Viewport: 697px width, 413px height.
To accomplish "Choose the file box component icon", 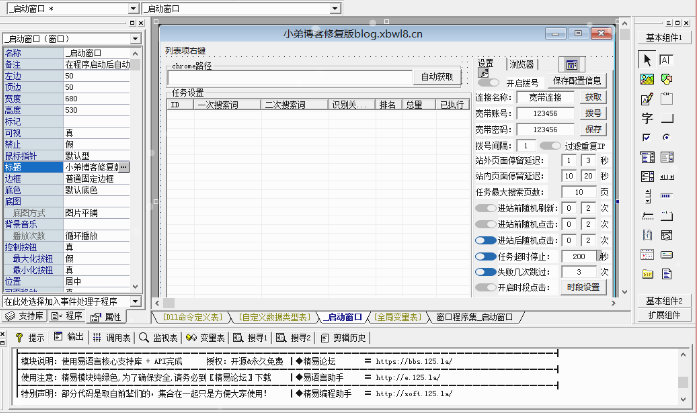I will pos(666,274).
